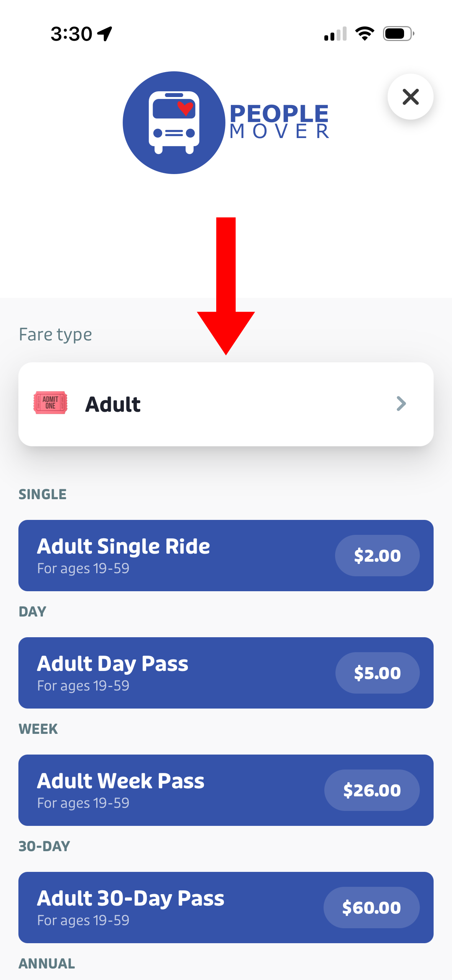Tap the $5.00 price badge
This screenshot has height=980, width=452.
[377, 673]
